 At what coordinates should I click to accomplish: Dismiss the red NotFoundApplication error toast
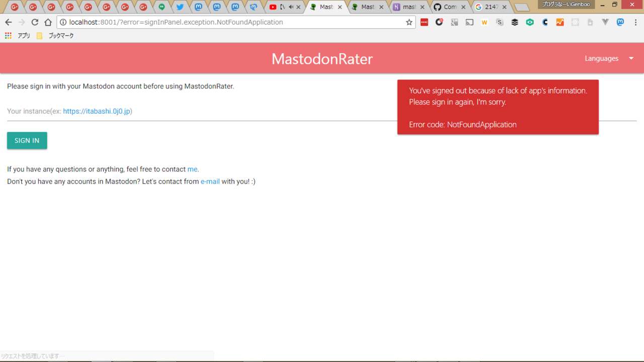point(498,107)
